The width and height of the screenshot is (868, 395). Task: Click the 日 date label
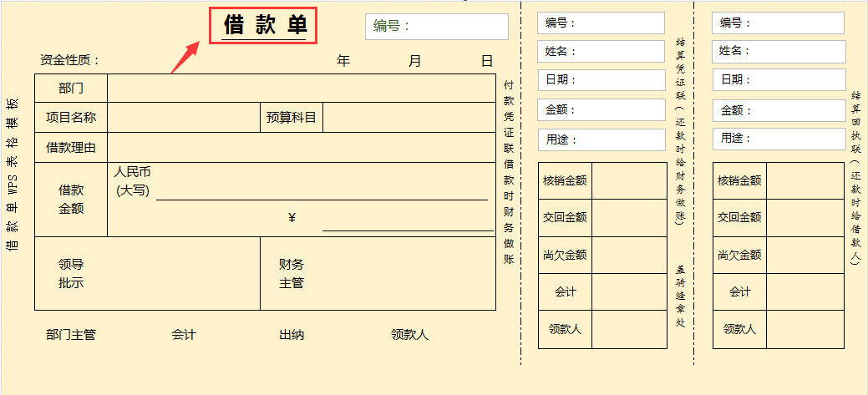487,61
